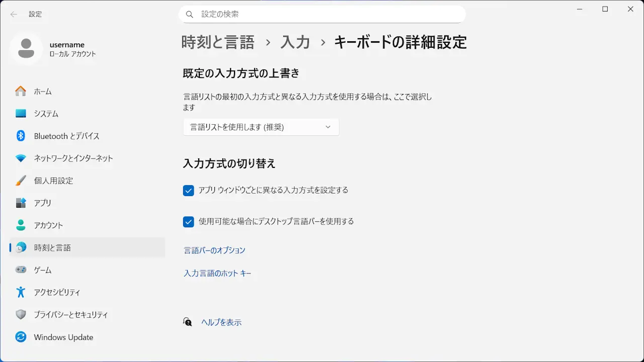644x362 pixels.
Task: Click the Windows Update sync icon
Action: pos(21,337)
